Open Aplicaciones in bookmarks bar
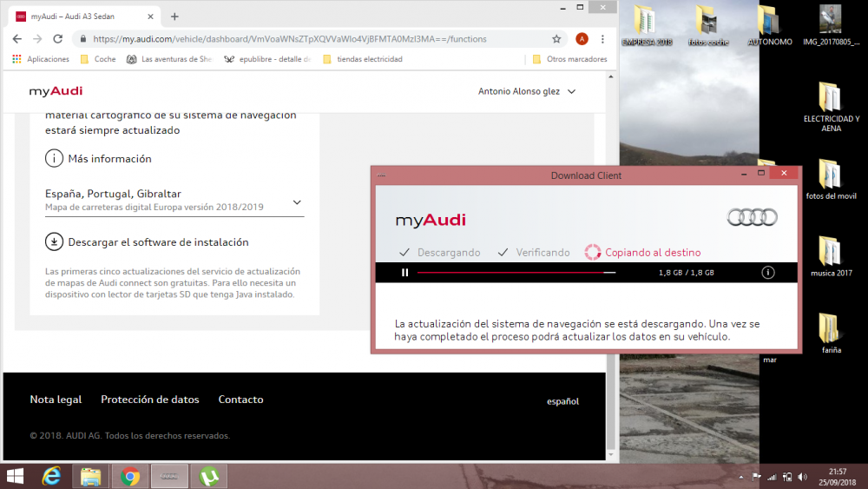Image resolution: width=868 pixels, height=489 pixels. 41,59
